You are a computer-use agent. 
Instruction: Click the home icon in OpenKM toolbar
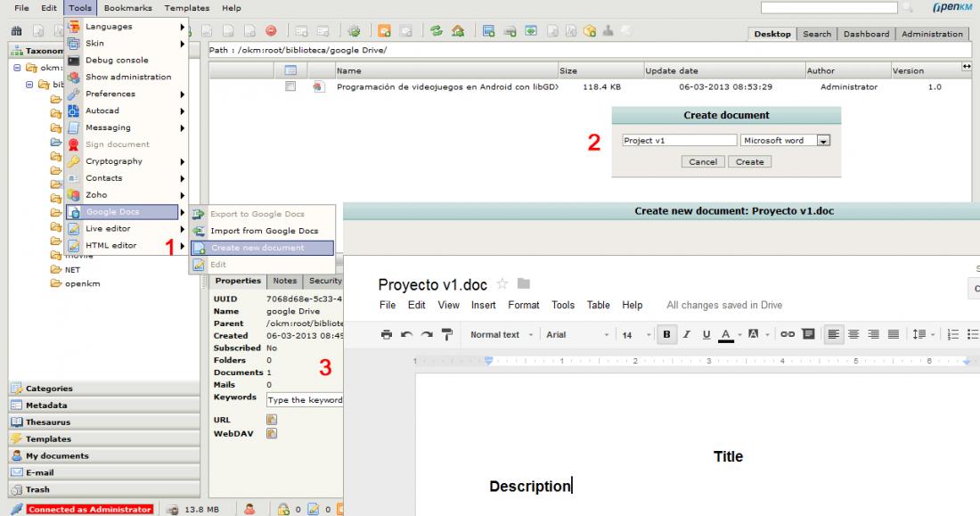tap(458, 32)
